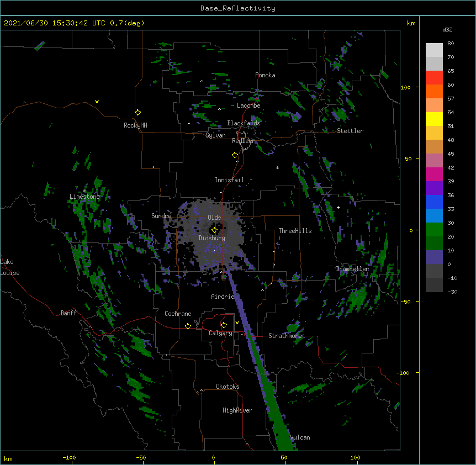
Task: Select the Sylvan map label
Action: pyautogui.click(x=215, y=135)
